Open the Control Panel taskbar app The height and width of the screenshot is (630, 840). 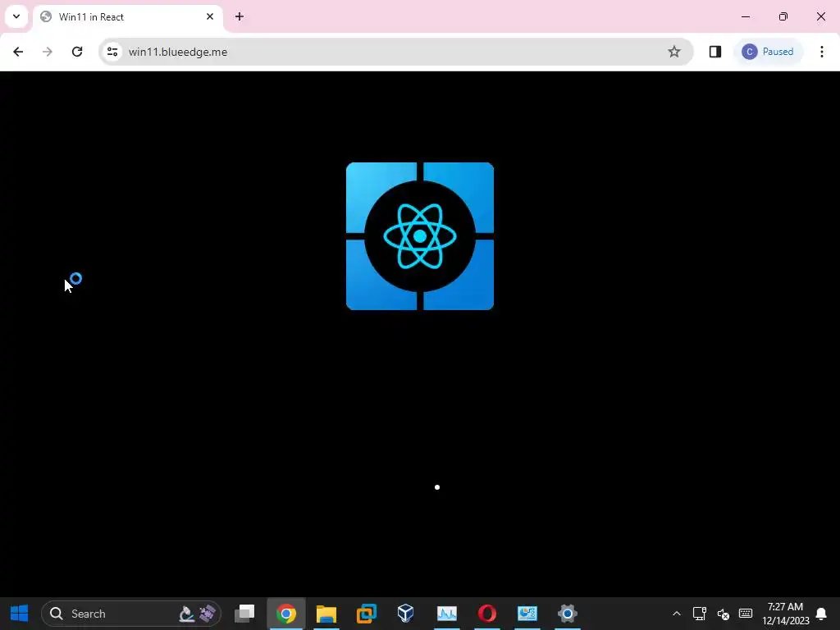pyautogui.click(x=527, y=614)
